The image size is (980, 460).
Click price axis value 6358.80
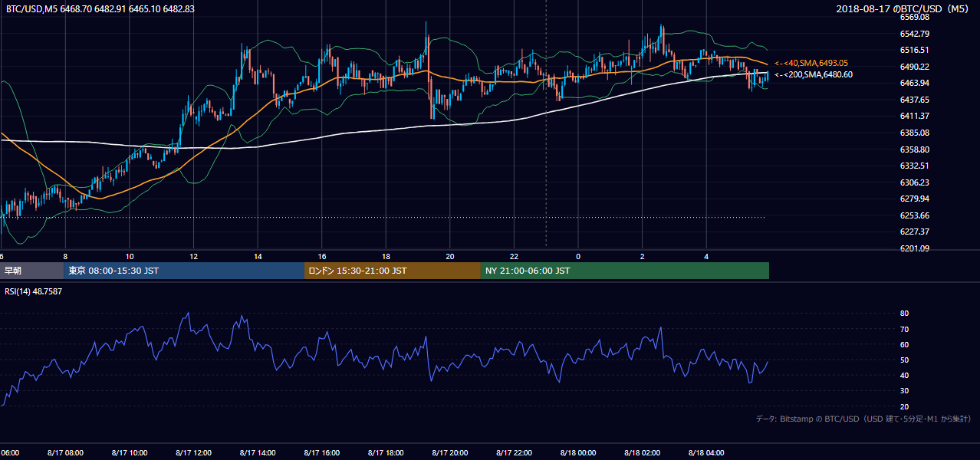pyautogui.click(x=914, y=149)
